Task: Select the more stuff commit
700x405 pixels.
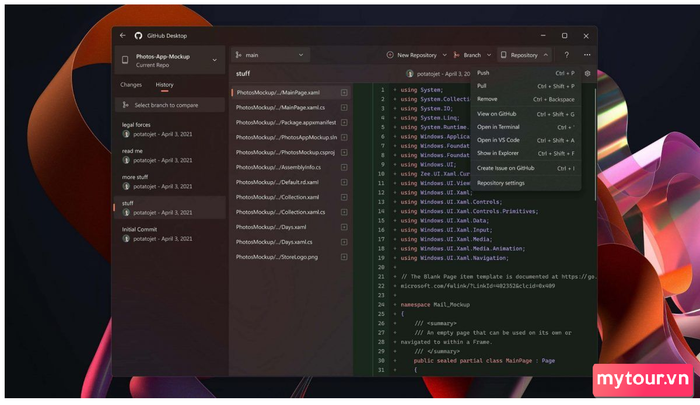Action: [170, 182]
